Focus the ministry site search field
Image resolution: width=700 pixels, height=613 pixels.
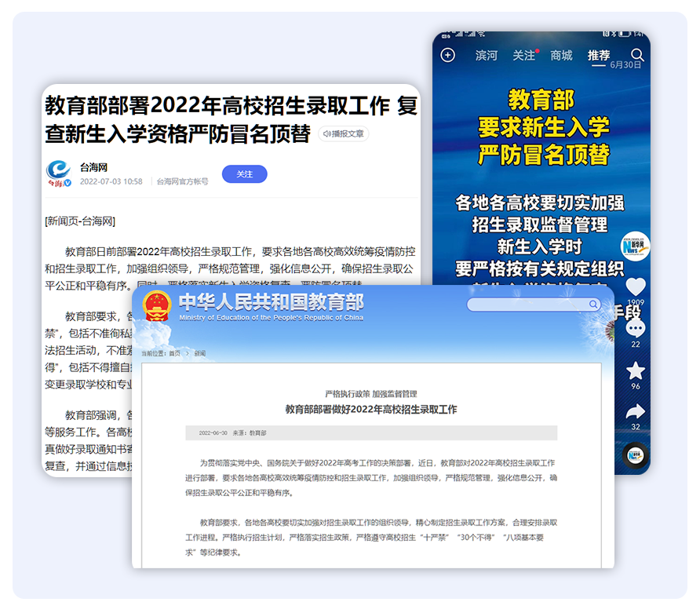[x=527, y=305]
